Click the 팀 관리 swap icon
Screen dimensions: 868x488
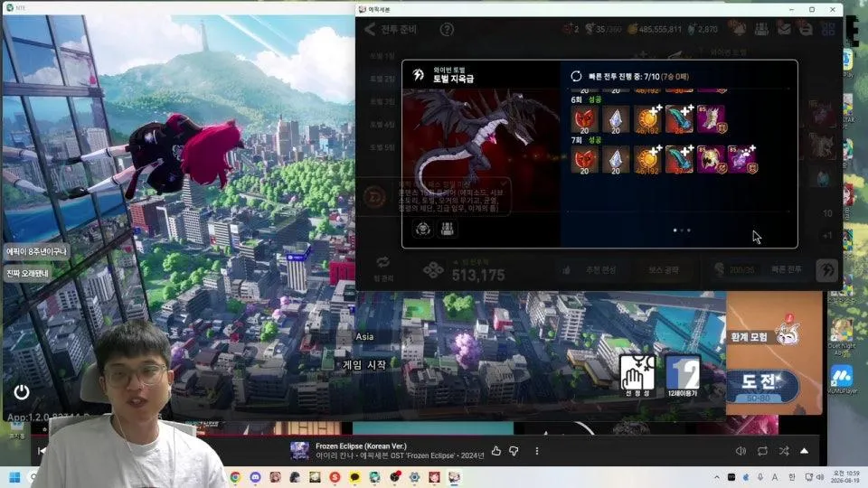[383, 262]
